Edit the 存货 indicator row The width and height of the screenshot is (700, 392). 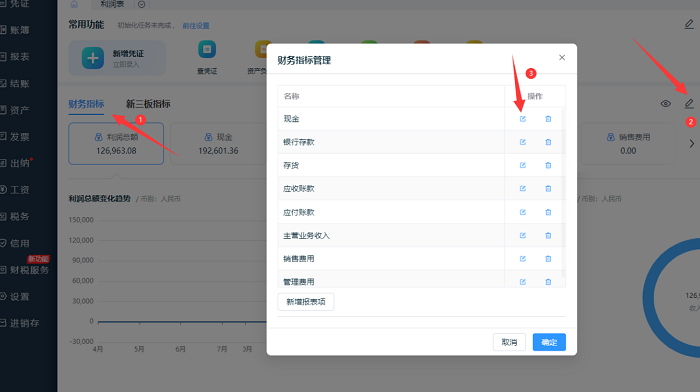[522, 165]
